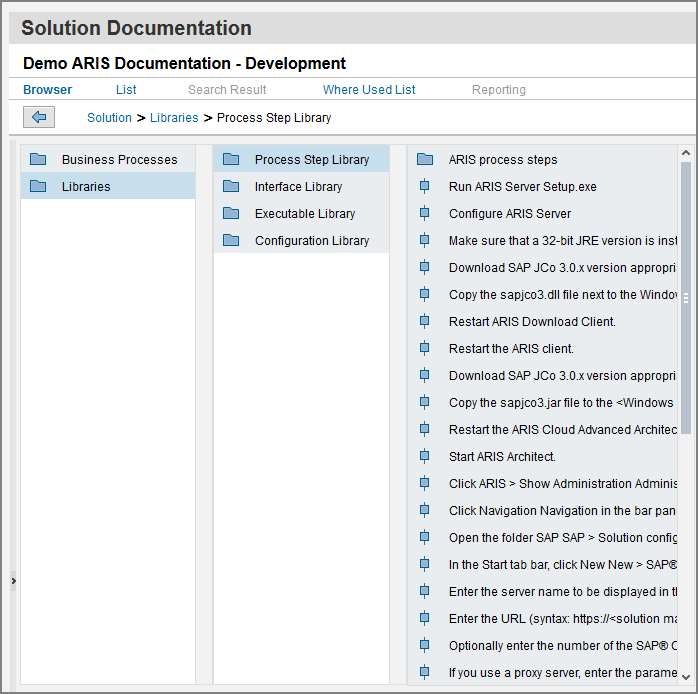Click step icon for Copy the sapjco3.dll row
The width and height of the screenshot is (698, 694).
click(425, 294)
